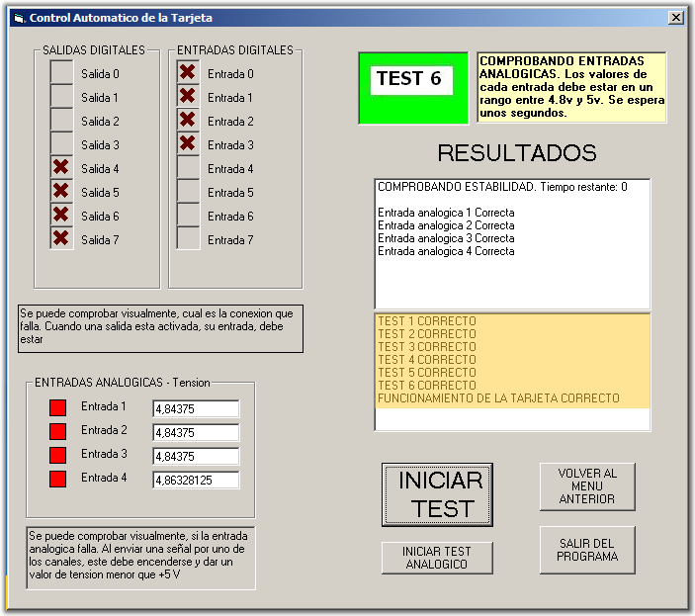Click the analog input help text box
695x616 pixels.
[x=141, y=558]
